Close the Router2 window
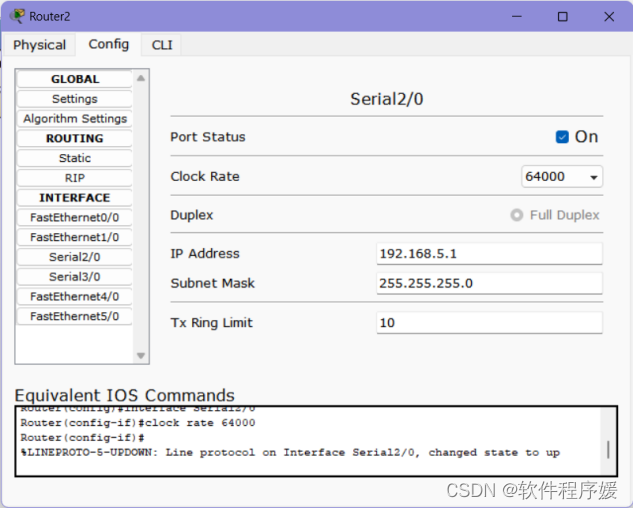This screenshot has height=509, width=633. (x=609, y=17)
